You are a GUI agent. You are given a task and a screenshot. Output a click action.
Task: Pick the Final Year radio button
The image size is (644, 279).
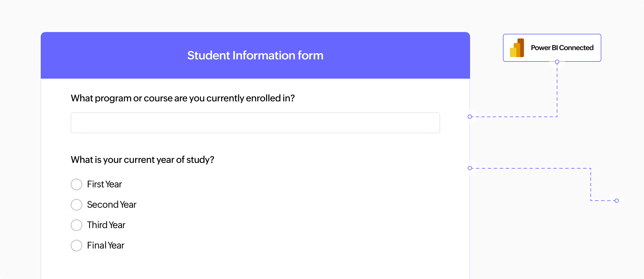coord(77,245)
